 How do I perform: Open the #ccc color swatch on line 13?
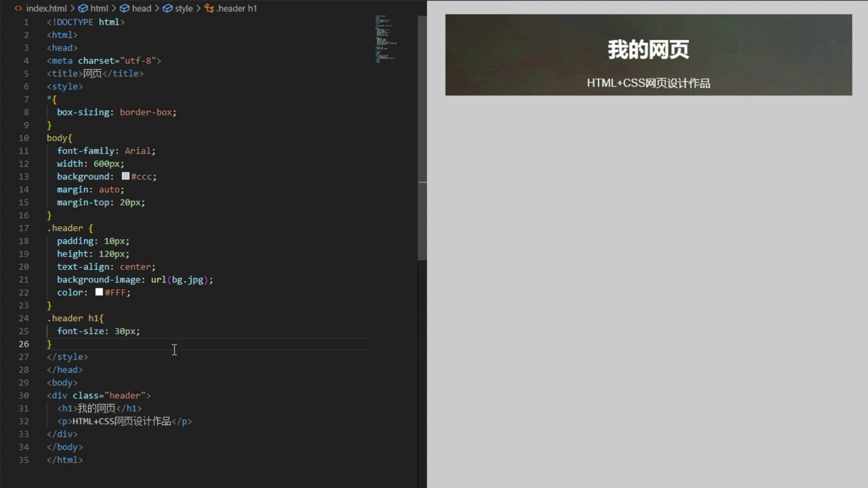(x=125, y=176)
